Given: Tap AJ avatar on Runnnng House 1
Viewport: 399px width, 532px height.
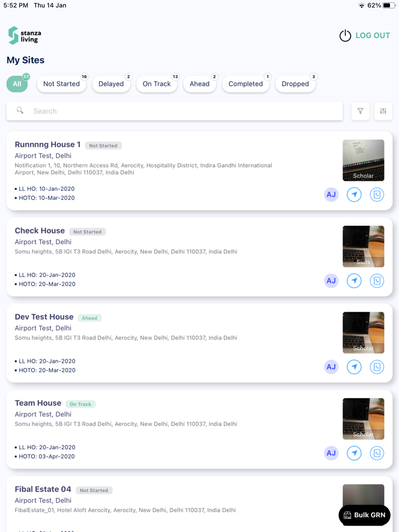Looking at the screenshot, I should [x=331, y=195].
